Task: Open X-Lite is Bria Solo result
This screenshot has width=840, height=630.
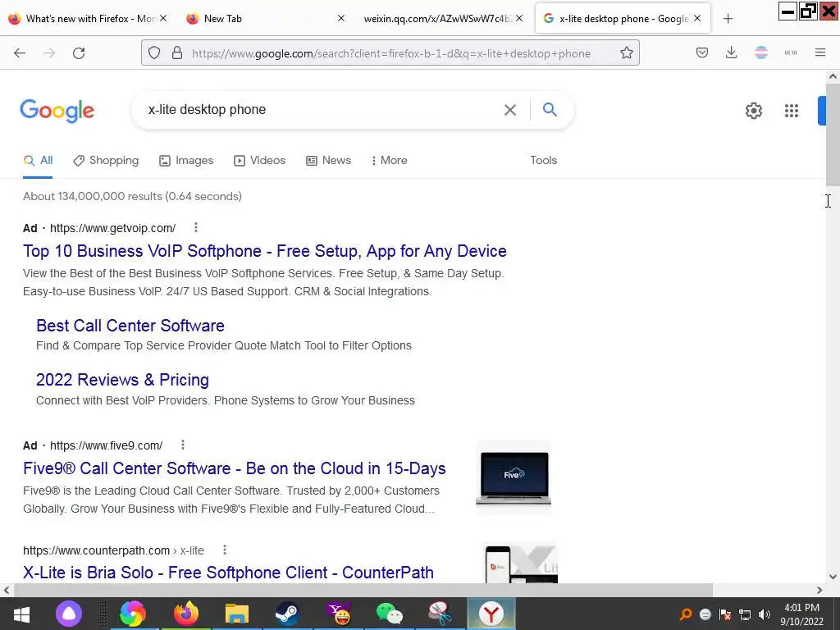Action: (228, 573)
